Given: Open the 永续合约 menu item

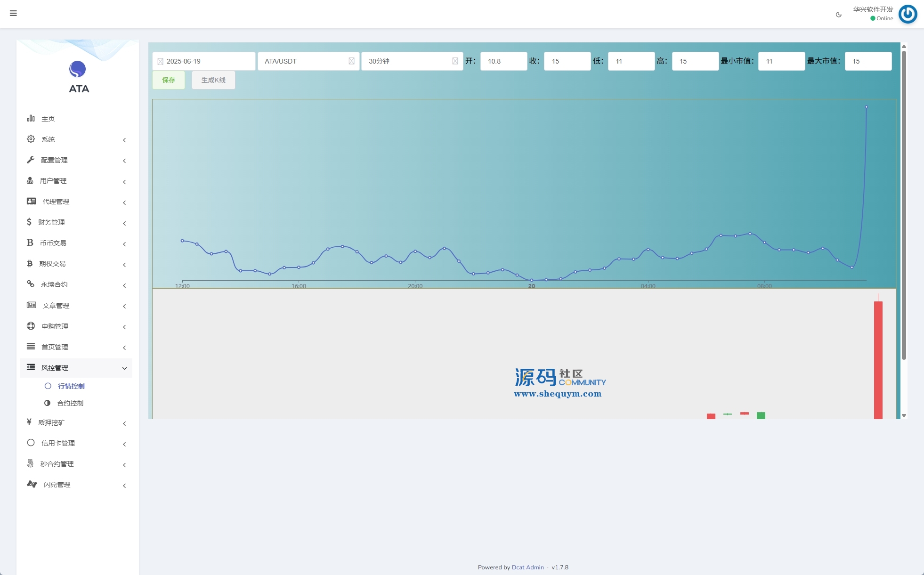Looking at the screenshot, I should (54, 284).
